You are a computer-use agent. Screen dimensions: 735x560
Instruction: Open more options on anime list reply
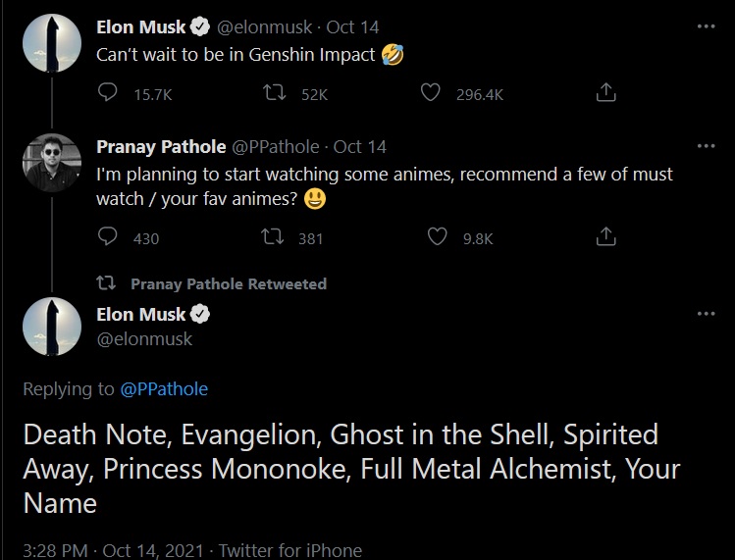click(x=706, y=314)
